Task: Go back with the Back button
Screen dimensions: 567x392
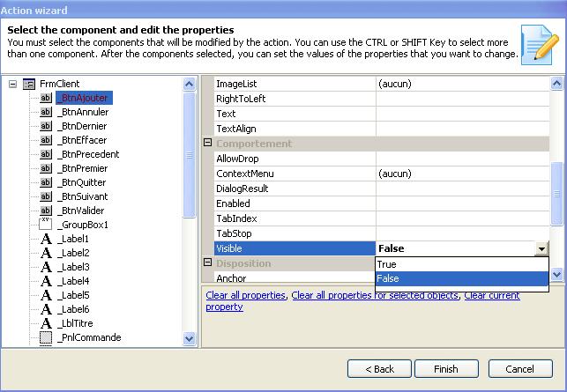Action: [379, 368]
